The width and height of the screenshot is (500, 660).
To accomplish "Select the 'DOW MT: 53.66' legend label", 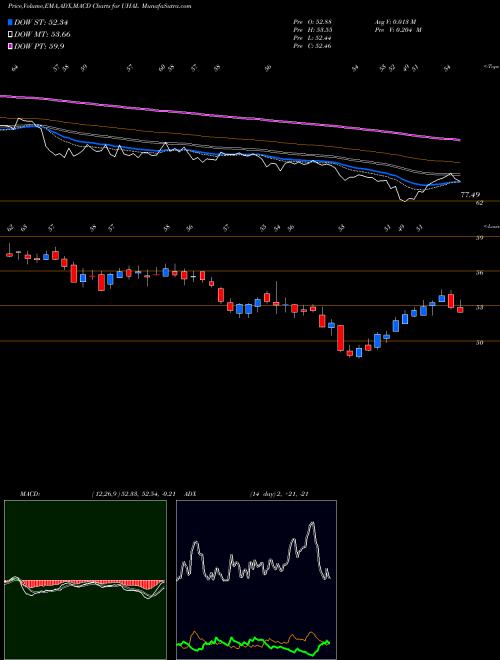I will click(42, 35).
